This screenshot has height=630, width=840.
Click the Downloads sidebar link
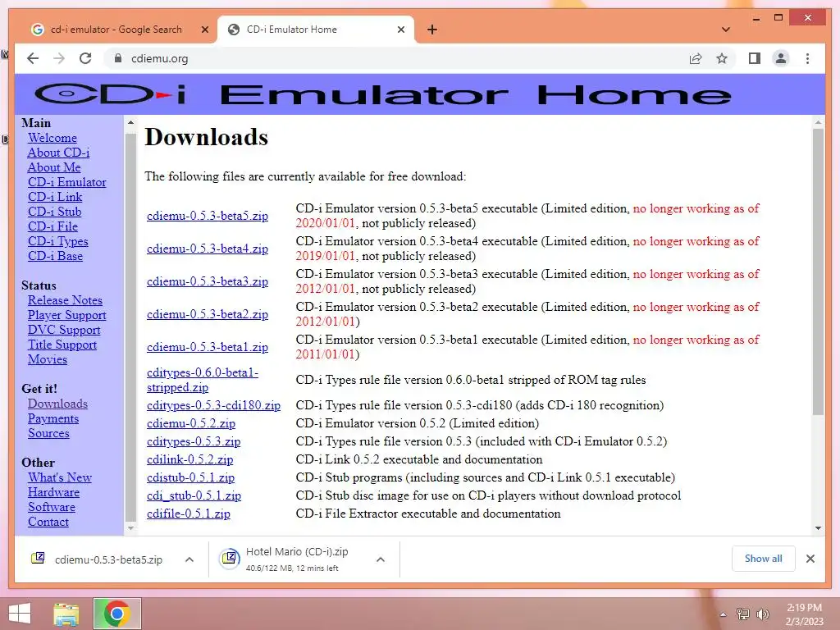tap(58, 404)
